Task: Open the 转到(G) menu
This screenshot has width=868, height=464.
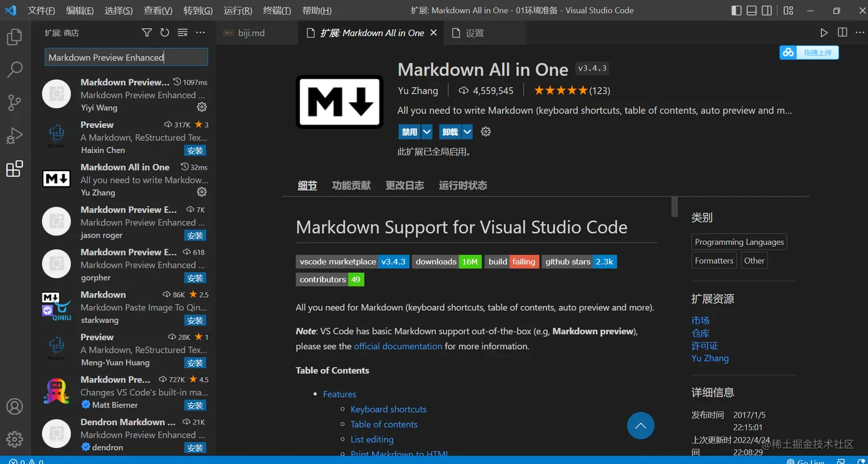Action: 198,10
